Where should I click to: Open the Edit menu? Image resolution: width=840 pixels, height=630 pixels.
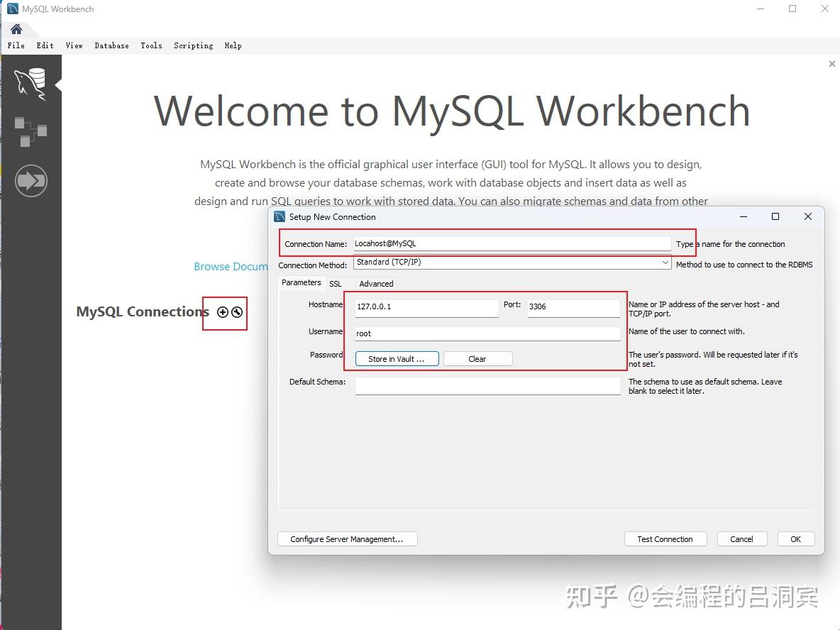tap(45, 45)
